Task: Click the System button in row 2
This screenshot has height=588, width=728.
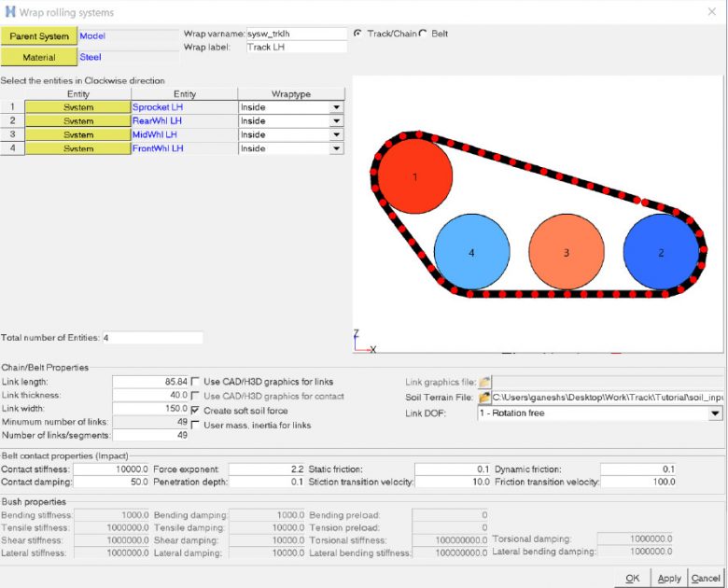Action: [x=78, y=121]
